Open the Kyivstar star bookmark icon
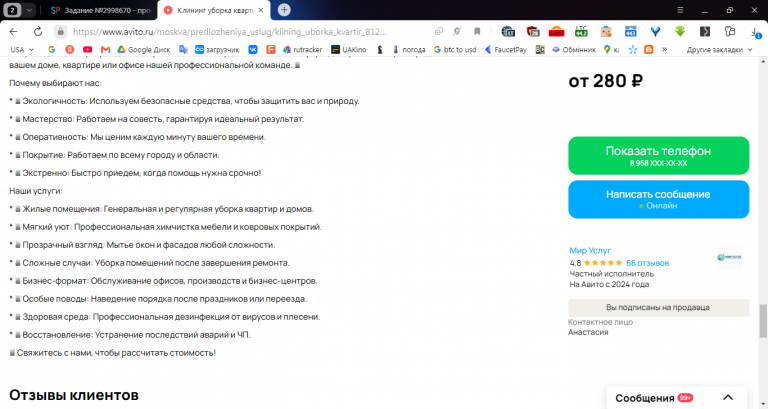768x409 pixels. pos(633,49)
